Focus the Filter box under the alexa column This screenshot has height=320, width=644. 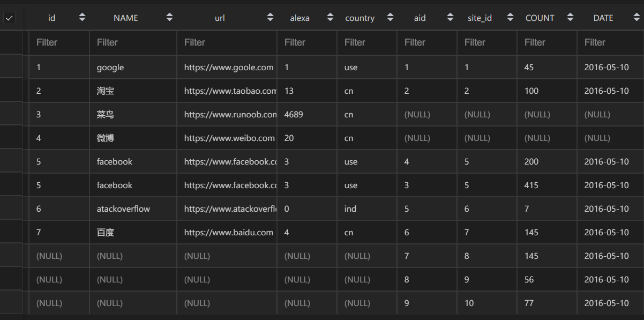307,42
